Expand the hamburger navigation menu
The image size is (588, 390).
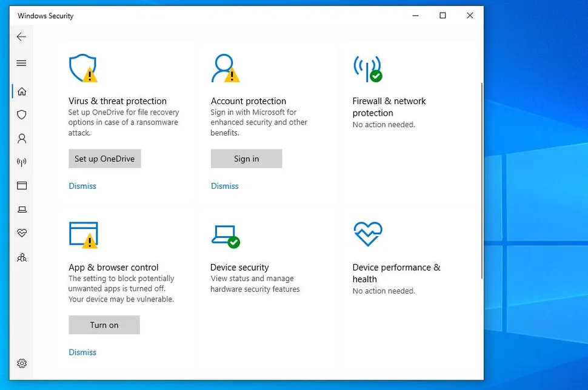point(21,63)
